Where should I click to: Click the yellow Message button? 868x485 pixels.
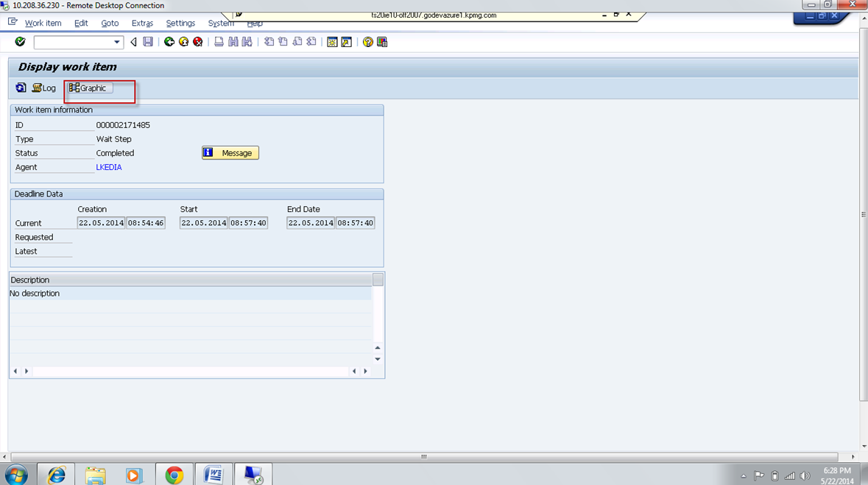pos(230,152)
